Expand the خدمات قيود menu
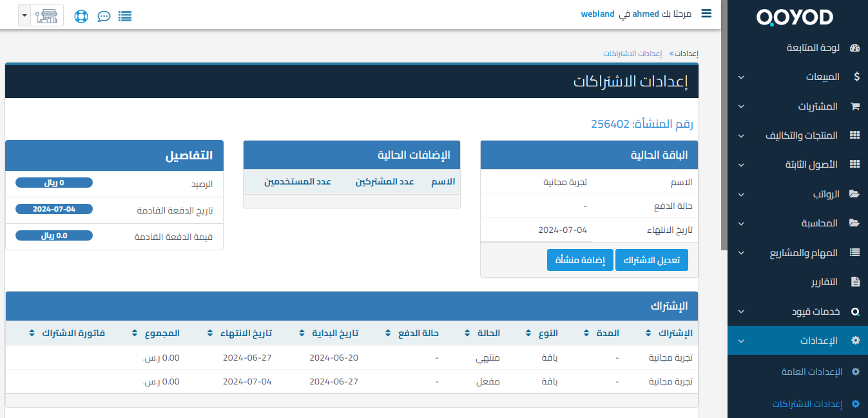Viewport: 868px width, 418px height. [x=740, y=311]
